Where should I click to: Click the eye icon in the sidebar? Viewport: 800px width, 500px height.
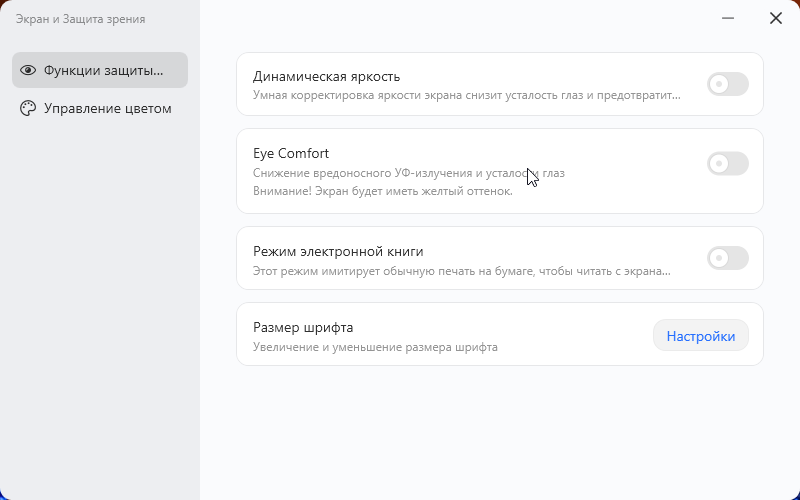pyautogui.click(x=28, y=70)
